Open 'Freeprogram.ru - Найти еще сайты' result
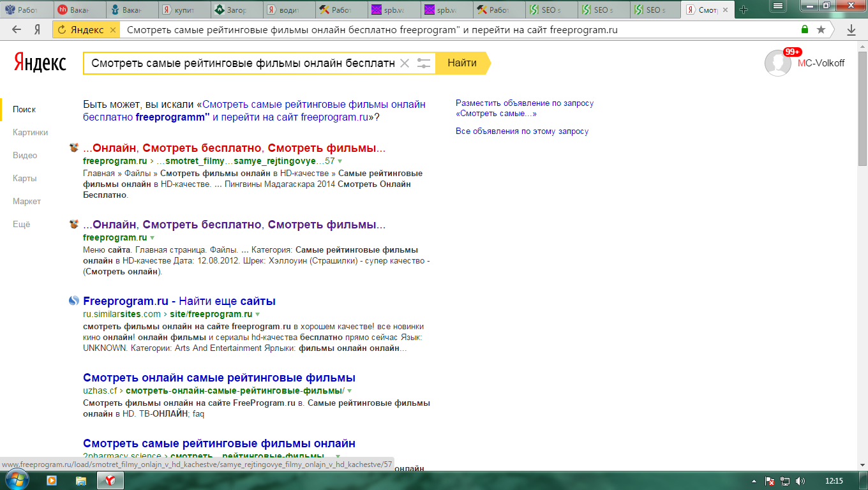The image size is (868, 490). 179,301
